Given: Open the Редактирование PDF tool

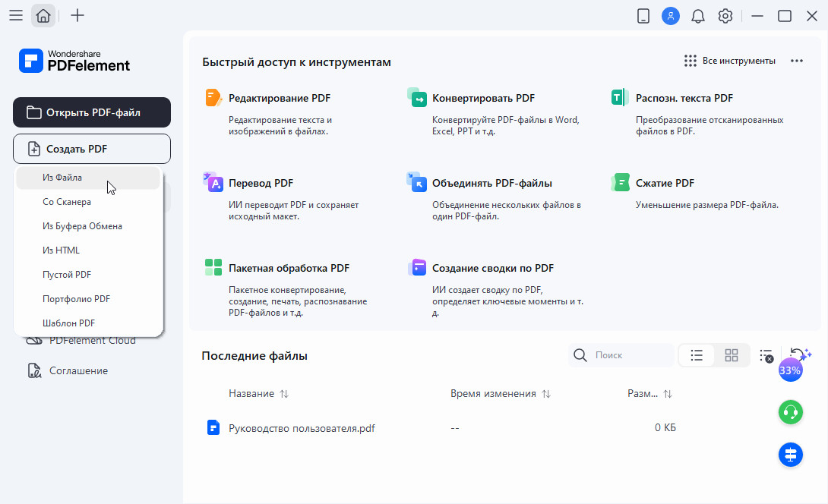Looking at the screenshot, I should click(x=279, y=98).
